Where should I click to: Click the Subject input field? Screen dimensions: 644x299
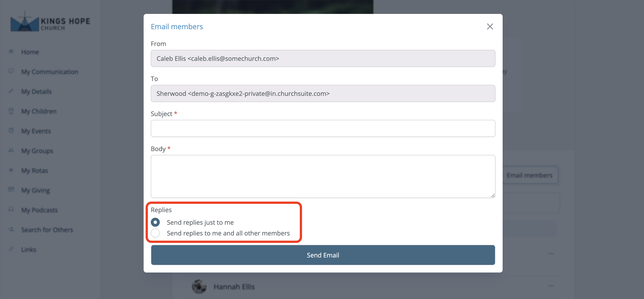323,128
